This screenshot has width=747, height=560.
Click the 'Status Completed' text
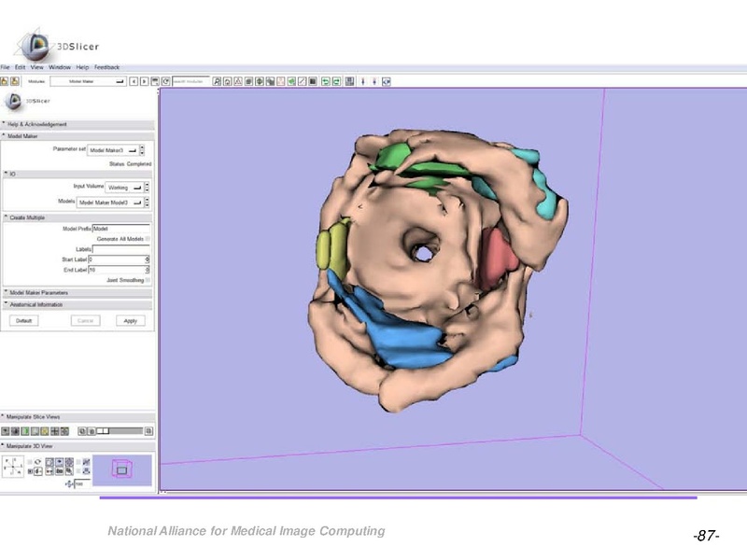(130, 164)
